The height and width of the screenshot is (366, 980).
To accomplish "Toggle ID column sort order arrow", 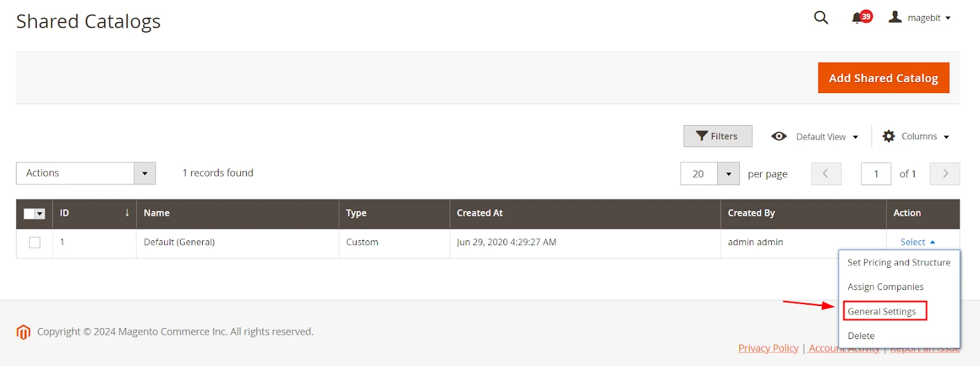I will click(x=127, y=213).
